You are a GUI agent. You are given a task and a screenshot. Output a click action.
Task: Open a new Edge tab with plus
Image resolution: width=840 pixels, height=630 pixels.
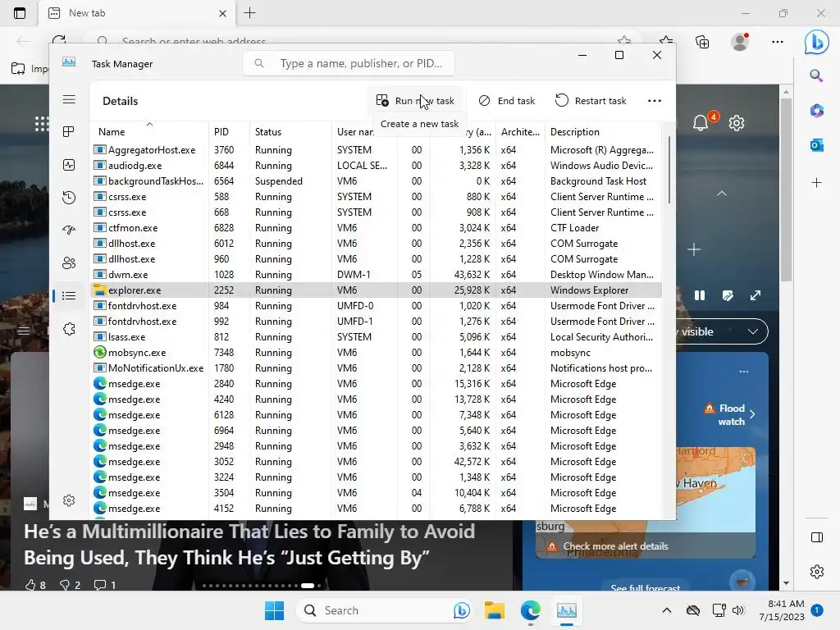[x=249, y=13]
